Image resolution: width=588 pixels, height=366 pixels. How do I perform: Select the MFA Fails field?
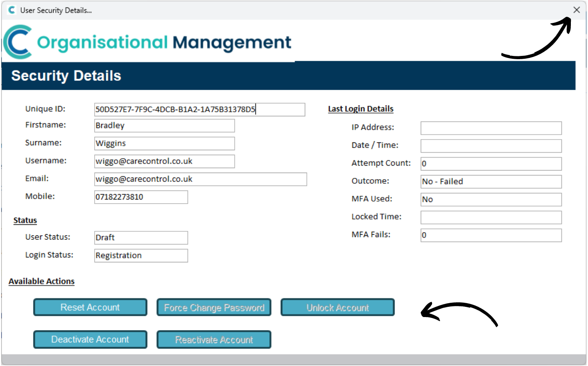[x=490, y=235]
